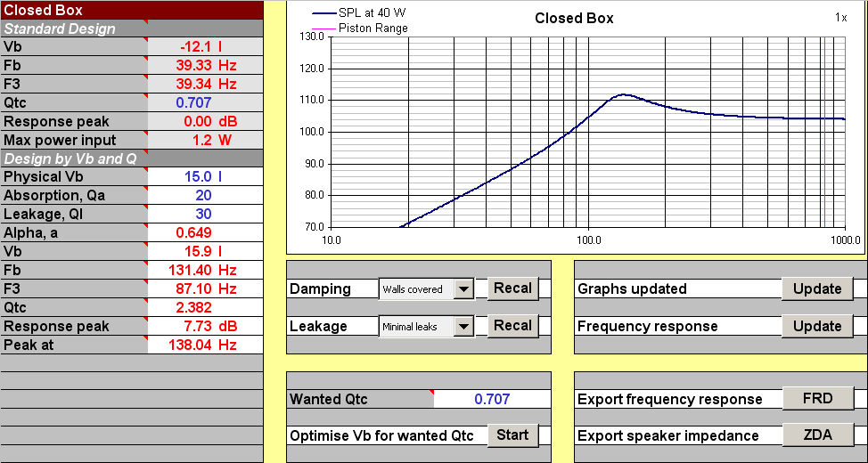Click the Max power input label cell
The height and width of the screenshot is (463, 868).
coord(74,140)
